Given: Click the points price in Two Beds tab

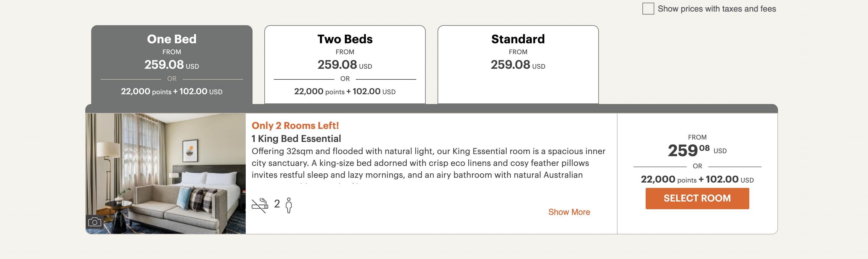Looking at the screenshot, I should point(345,91).
